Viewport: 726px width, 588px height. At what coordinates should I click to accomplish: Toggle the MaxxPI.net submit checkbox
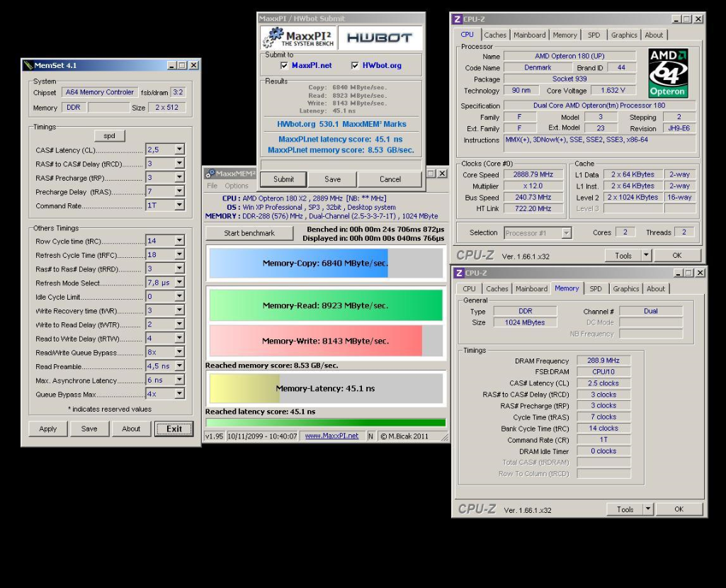284,65
